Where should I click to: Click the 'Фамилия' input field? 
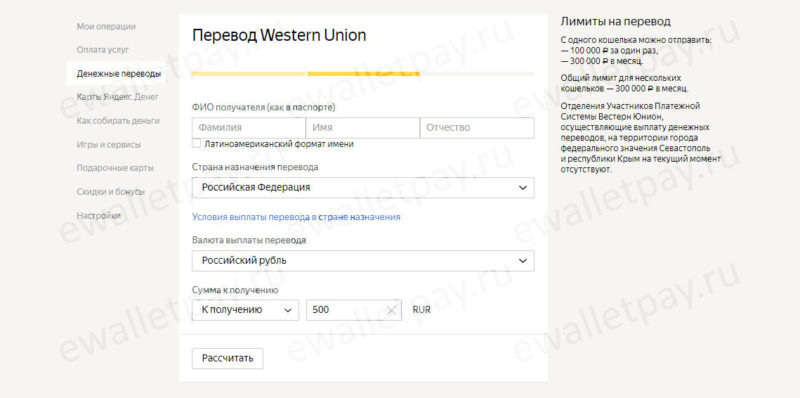(x=249, y=128)
